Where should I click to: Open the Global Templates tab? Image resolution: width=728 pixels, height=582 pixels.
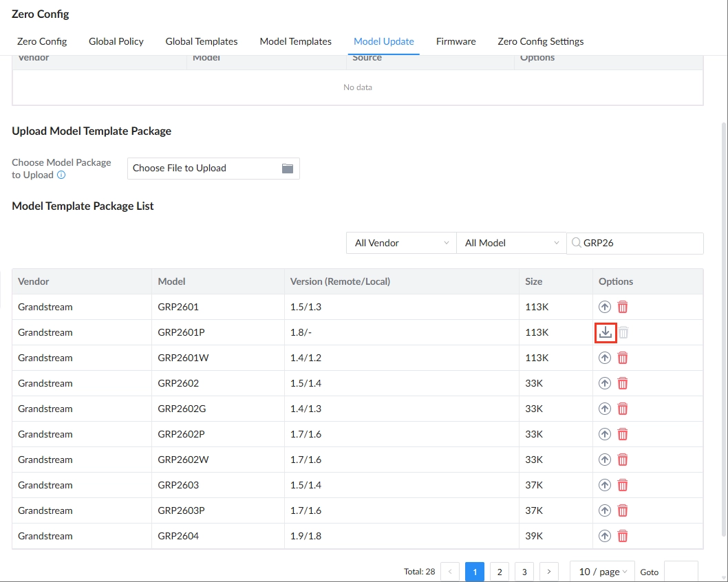click(202, 41)
